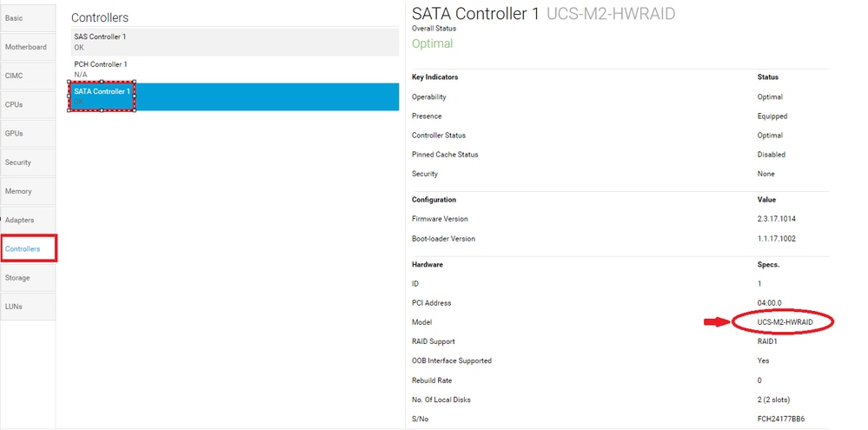
Task: Select the Memory tab
Action: pyautogui.click(x=26, y=191)
